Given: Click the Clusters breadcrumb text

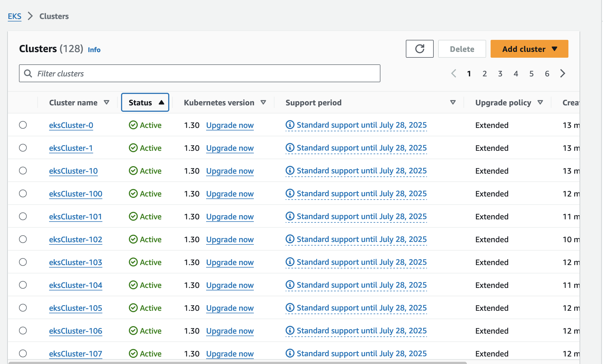Looking at the screenshot, I should [x=54, y=16].
